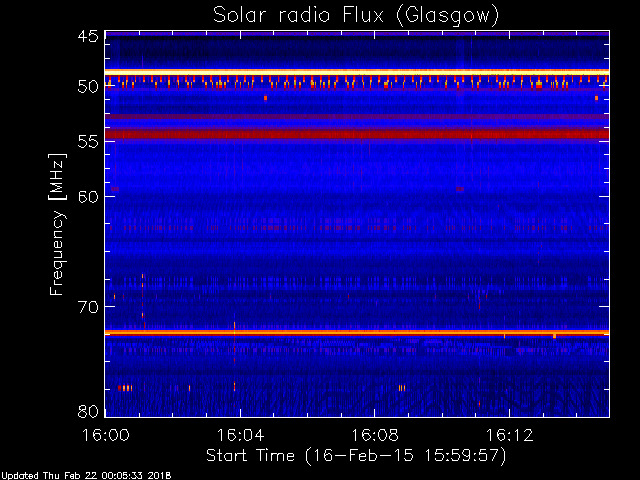The image size is (640, 480).
Task: Click the Updated timestamp text
Action: pyautogui.click(x=86, y=476)
